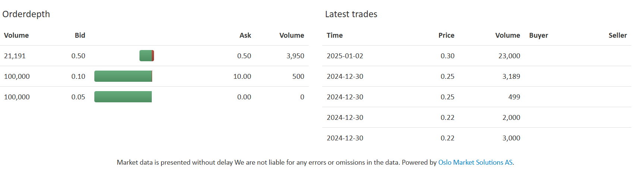
Task: Select the 2025-01-02 trade row date
Action: 345,56
